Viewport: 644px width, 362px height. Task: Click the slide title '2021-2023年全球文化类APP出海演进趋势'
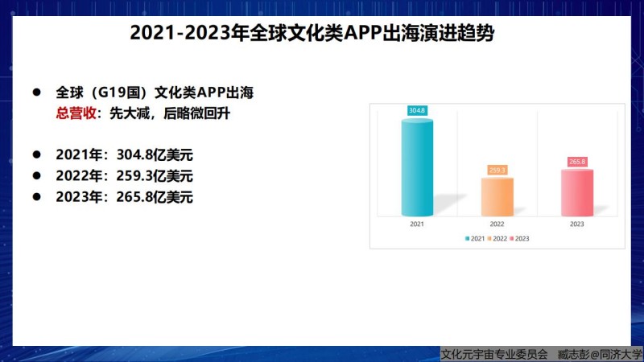(312, 33)
